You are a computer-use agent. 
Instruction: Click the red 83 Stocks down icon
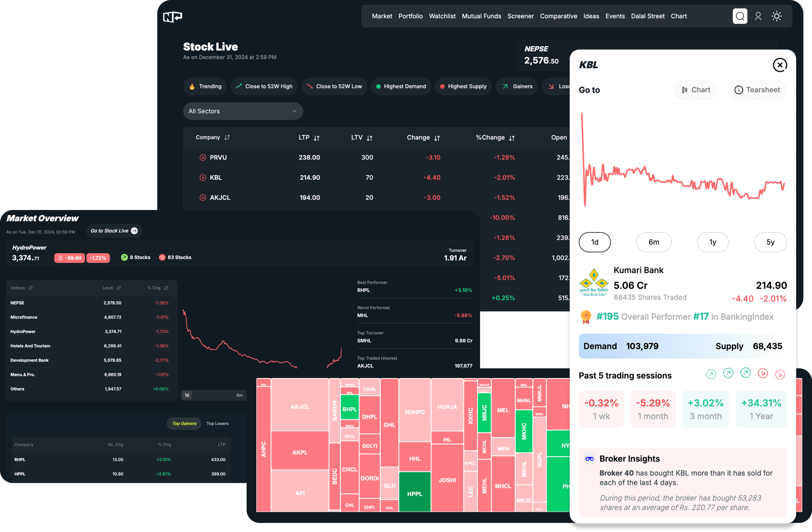point(162,257)
